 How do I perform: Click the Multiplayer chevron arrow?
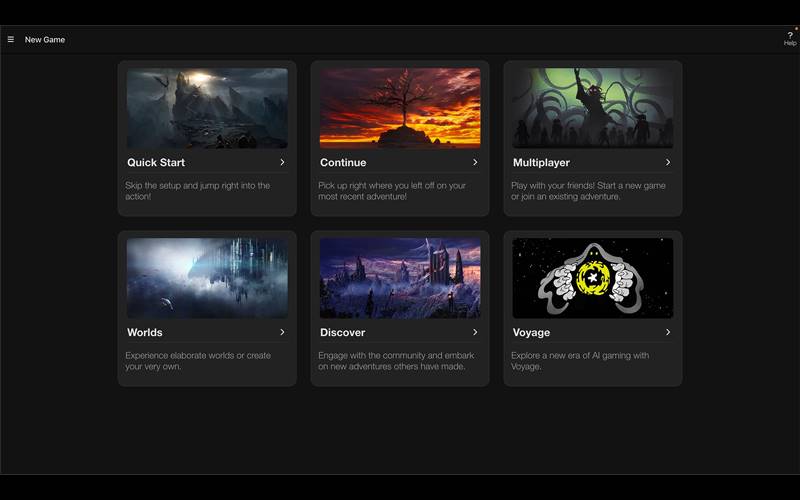[668, 162]
